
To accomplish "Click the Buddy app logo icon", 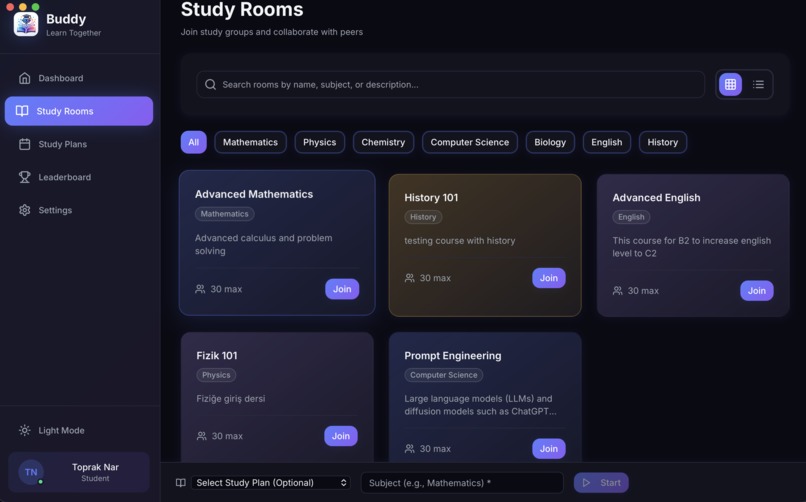I will point(26,24).
